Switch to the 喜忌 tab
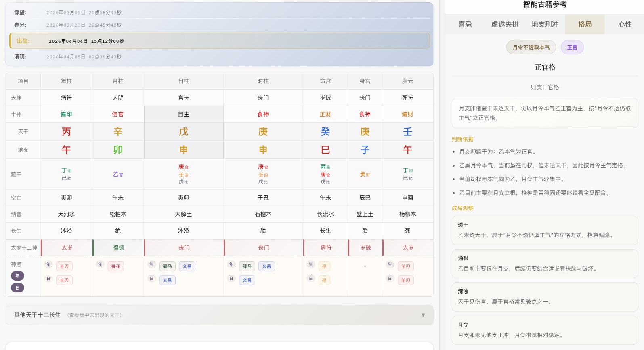This screenshot has width=644, height=350. point(465,25)
